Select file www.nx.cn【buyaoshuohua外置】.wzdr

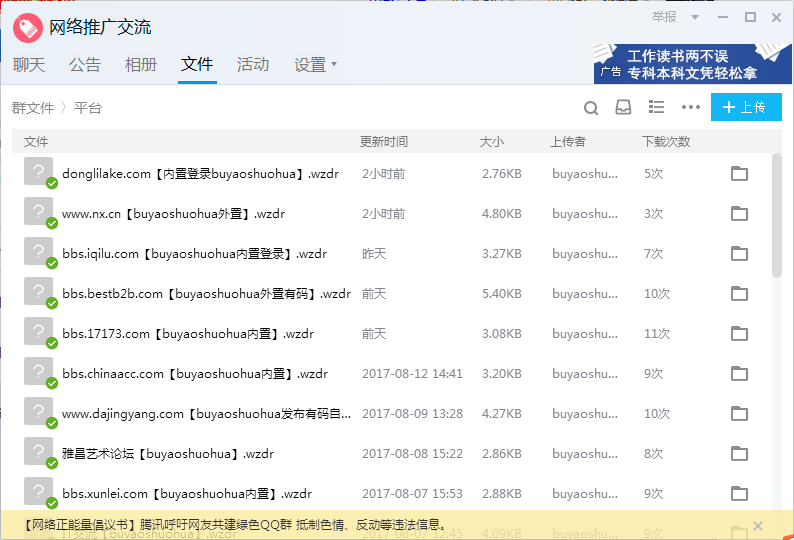click(x=174, y=214)
